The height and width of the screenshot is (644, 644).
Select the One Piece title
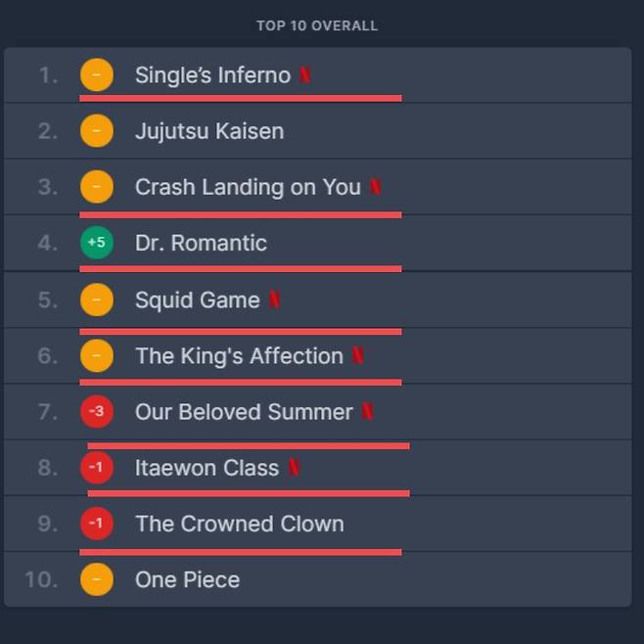coord(187,579)
